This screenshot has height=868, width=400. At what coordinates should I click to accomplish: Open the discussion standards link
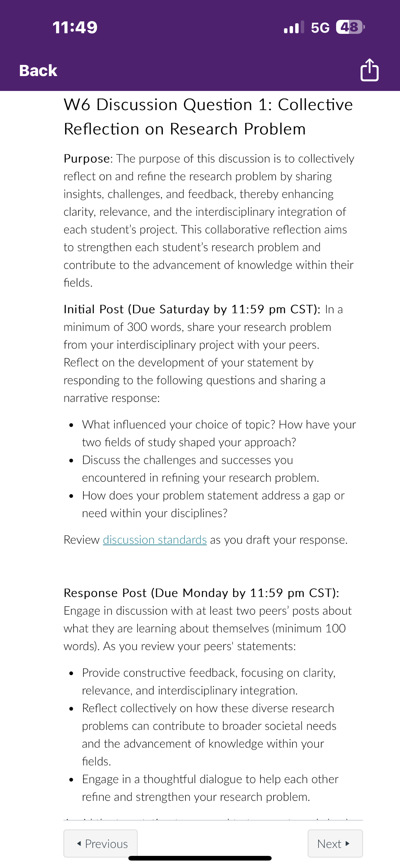pyautogui.click(x=154, y=540)
